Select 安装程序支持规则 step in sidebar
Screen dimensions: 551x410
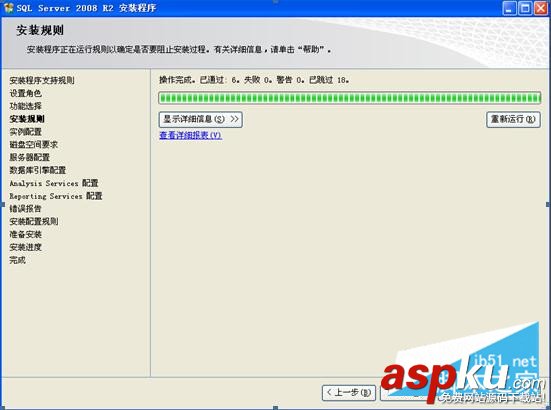tap(42, 80)
